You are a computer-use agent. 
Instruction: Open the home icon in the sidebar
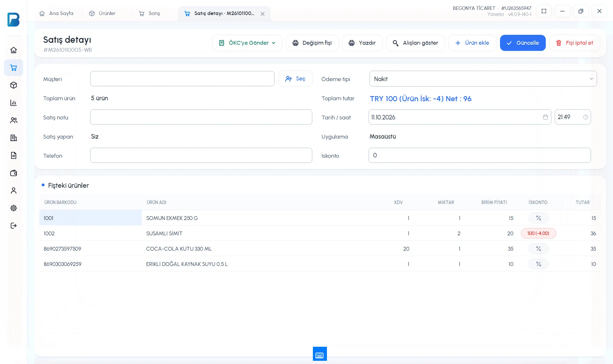pos(13,50)
